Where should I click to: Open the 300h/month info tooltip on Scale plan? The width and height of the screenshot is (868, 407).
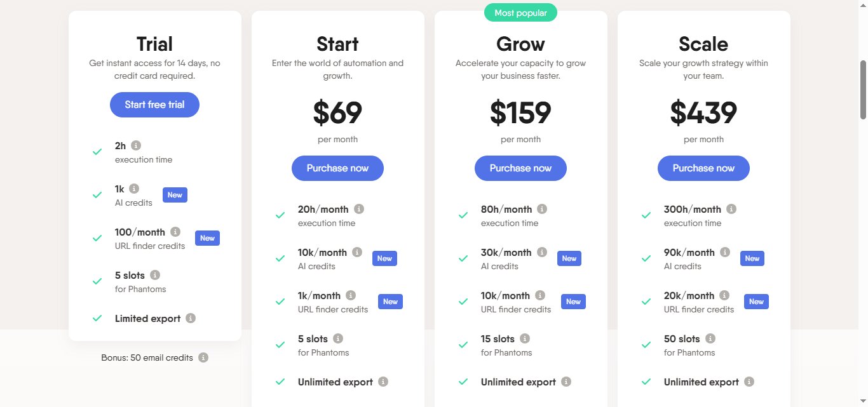(x=731, y=209)
